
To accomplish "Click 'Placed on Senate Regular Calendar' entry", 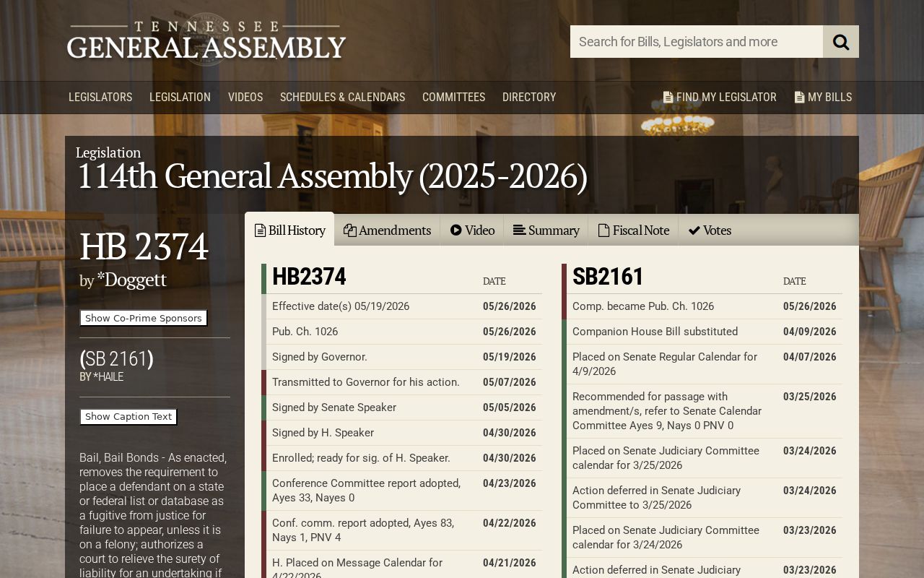I will pyautogui.click(x=702, y=364).
